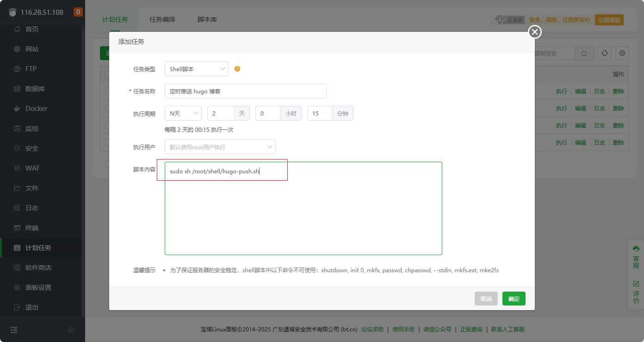
Task: Switch to the 任务编排 tab
Action: point(162,20)
